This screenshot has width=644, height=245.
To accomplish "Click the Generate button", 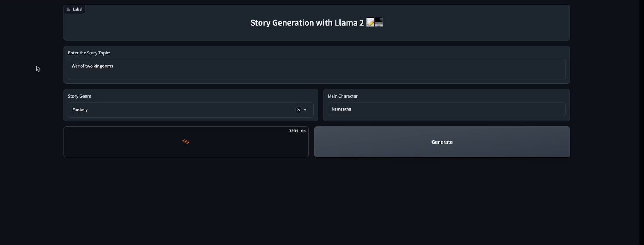I will (x=442, y=142).
